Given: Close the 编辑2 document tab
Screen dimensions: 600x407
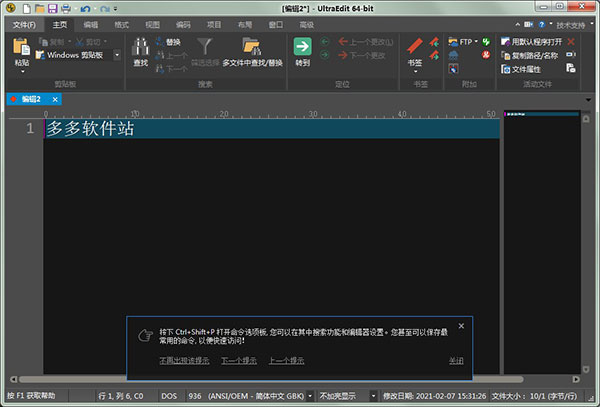Looking at the screenshot, I should click(55, 99).
